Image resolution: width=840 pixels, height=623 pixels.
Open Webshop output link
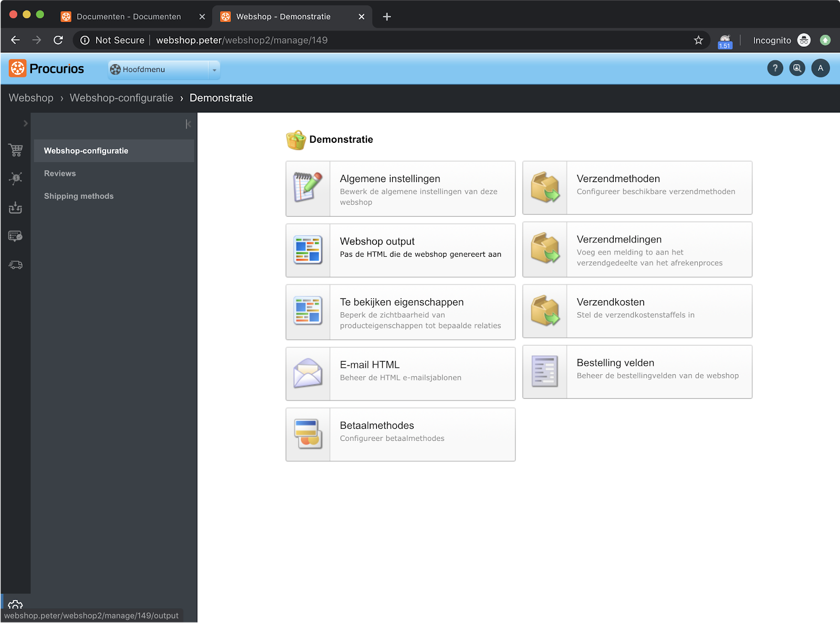tap(377, 241)
